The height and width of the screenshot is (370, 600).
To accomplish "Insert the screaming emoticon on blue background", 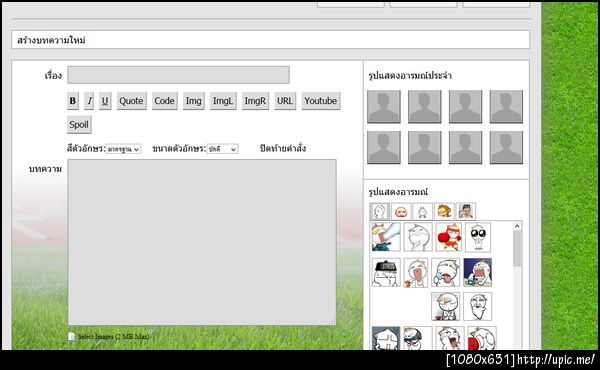I will click(x=478, y=272).
